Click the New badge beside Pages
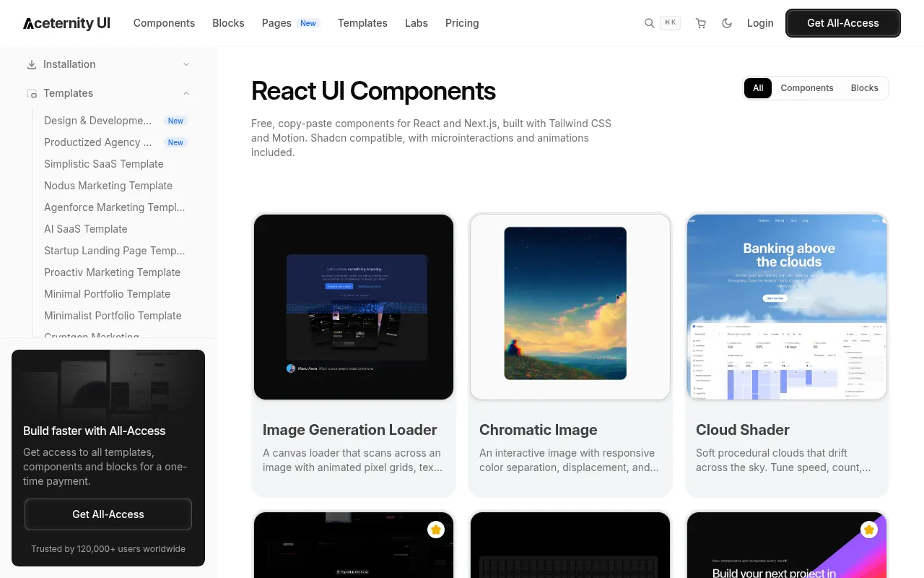Image resolution: width=924 pixels, height=578 pixels. pyautogui.click(x=308, y=23)
